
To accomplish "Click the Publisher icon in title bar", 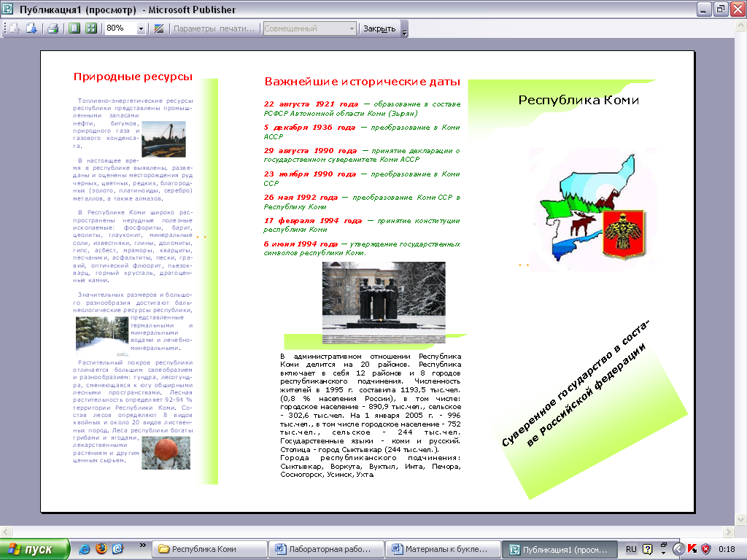I will tap(7, 9).
